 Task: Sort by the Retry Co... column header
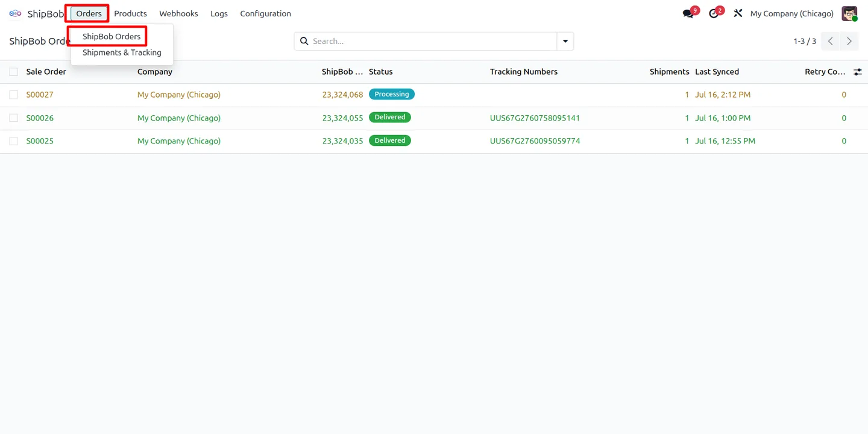(825, 72)
